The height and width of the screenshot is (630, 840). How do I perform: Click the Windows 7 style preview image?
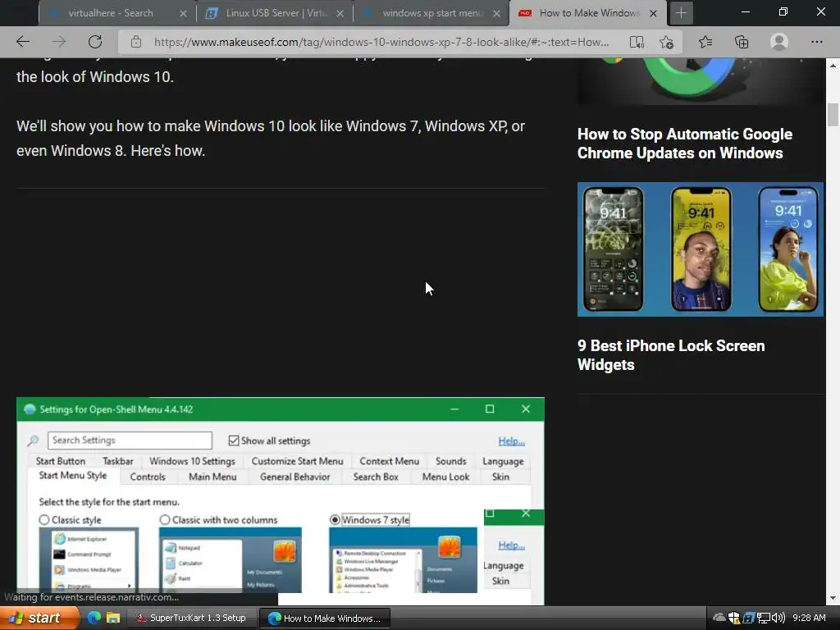pyautogui.click(x=403, y=559)
